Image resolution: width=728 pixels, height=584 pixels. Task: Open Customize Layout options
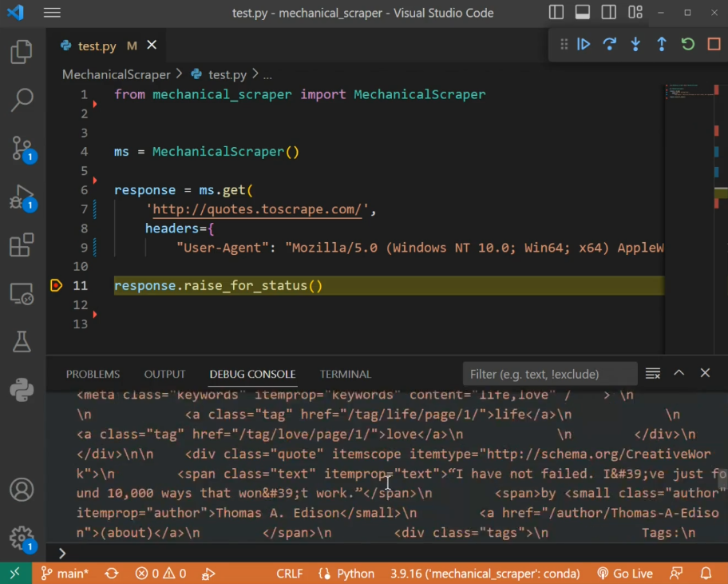pyautogui.click(x=635, y=13)
